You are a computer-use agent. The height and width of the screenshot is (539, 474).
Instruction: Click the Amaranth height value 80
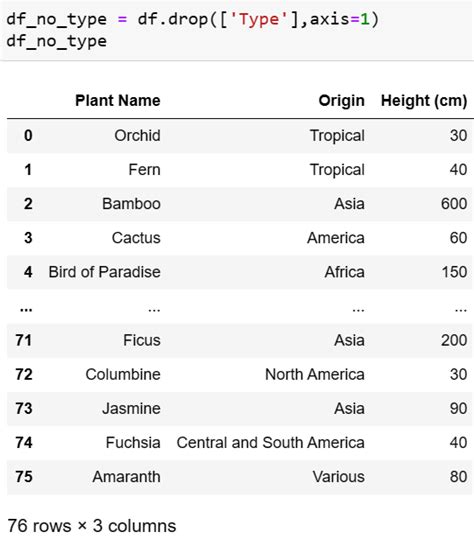(x=458, y=477)
